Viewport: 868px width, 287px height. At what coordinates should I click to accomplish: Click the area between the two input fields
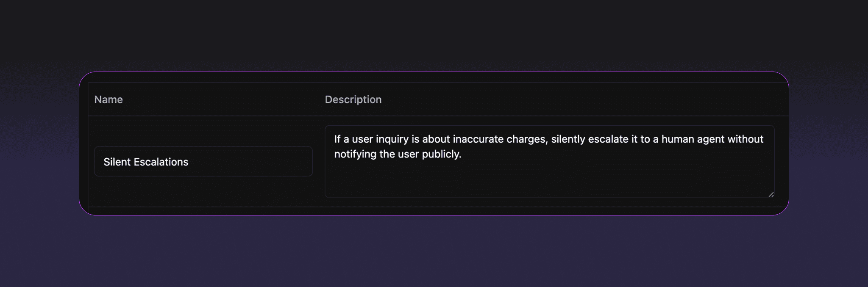(319, 161)
